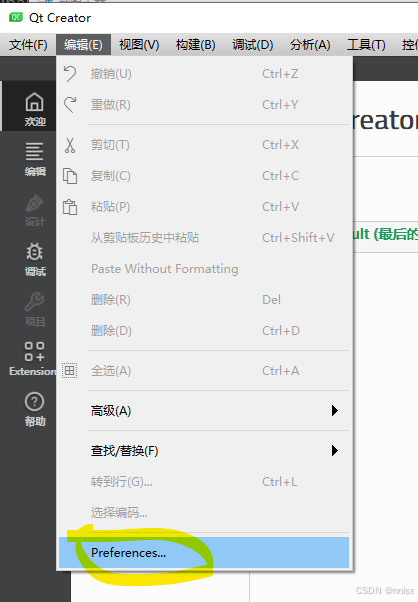418x602 pixels.
Task: Click the copy pages icon
Action: 70,176
